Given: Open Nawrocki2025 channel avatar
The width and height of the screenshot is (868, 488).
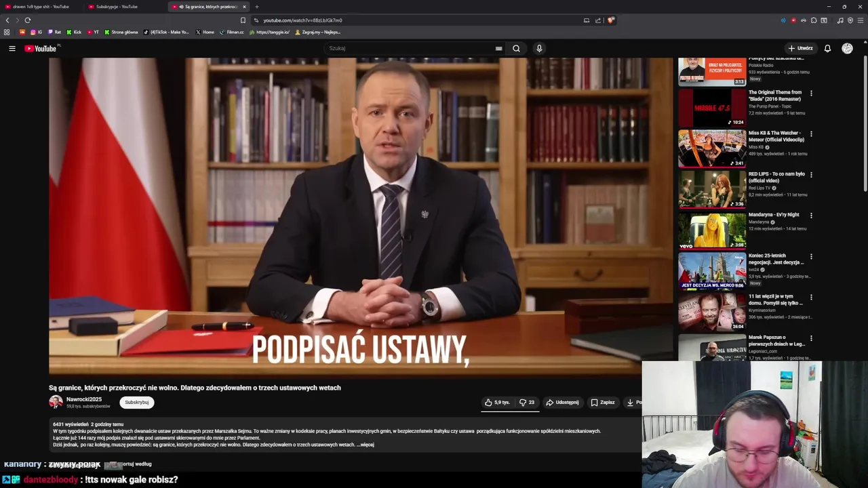Looking at the screenshot, I should pos(56,402).
